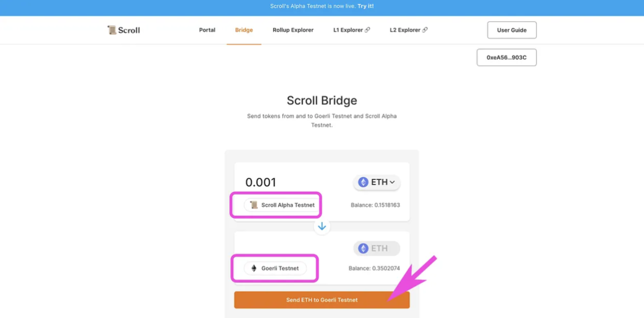Viewport: 644px width, 318px height.
Task: Open the User Guide button
Action: pos(512,30)
